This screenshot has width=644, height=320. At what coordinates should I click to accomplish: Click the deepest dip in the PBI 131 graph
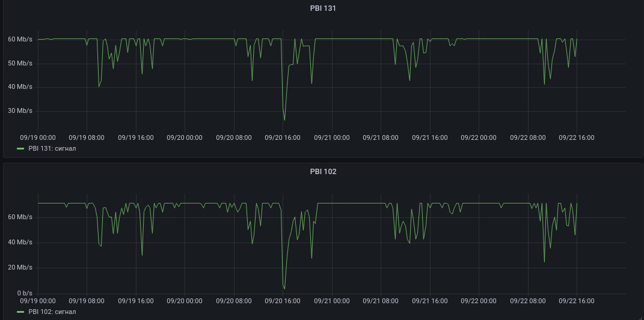(284, 120)
